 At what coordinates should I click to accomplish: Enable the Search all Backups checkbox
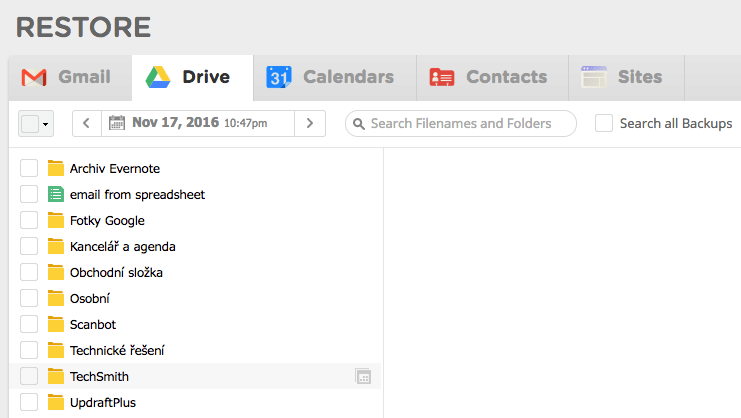(604, 123)
